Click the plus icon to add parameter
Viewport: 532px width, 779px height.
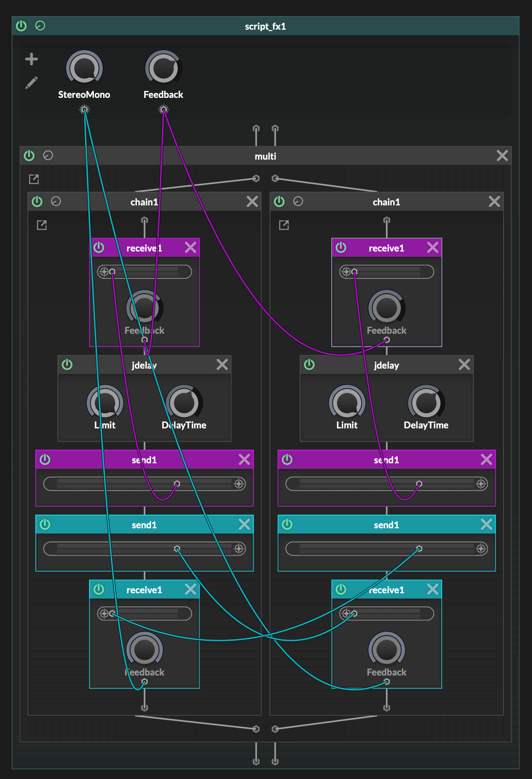coord(31,59)
